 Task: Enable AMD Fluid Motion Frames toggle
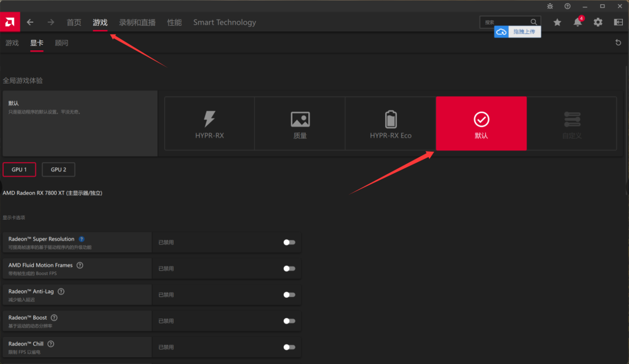[289, 269]
